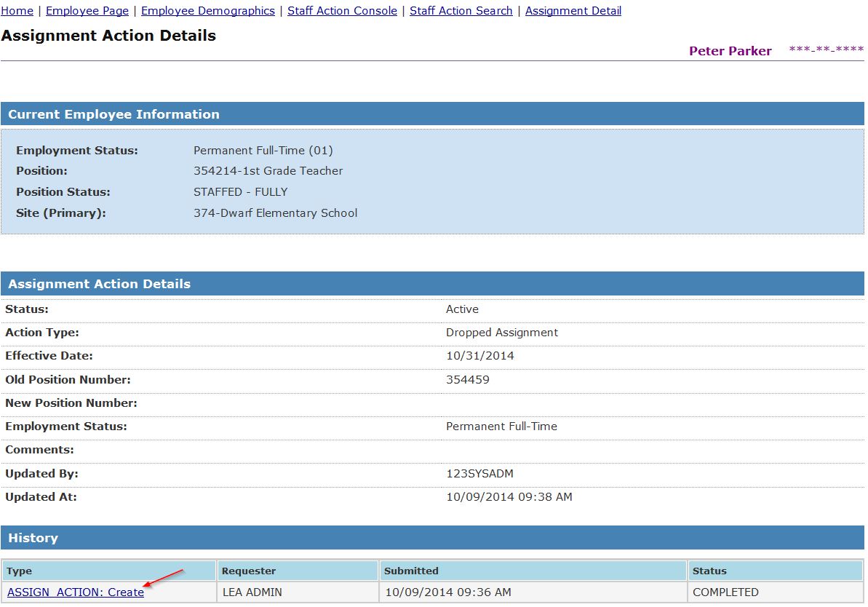The width and height of the screenshot is (868, 607).
Task: Navigate to the Employee Page
Action: pos(87,10)
